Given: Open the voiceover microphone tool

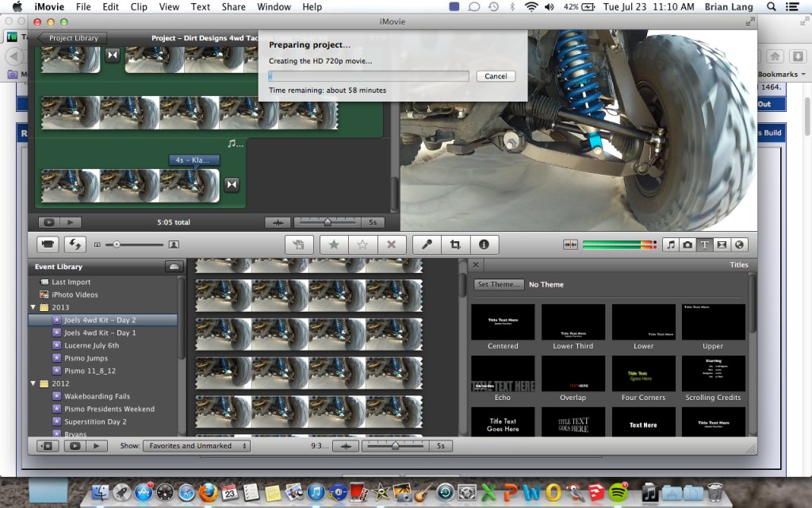Looking at the screenshot, I should pos(427,244).
